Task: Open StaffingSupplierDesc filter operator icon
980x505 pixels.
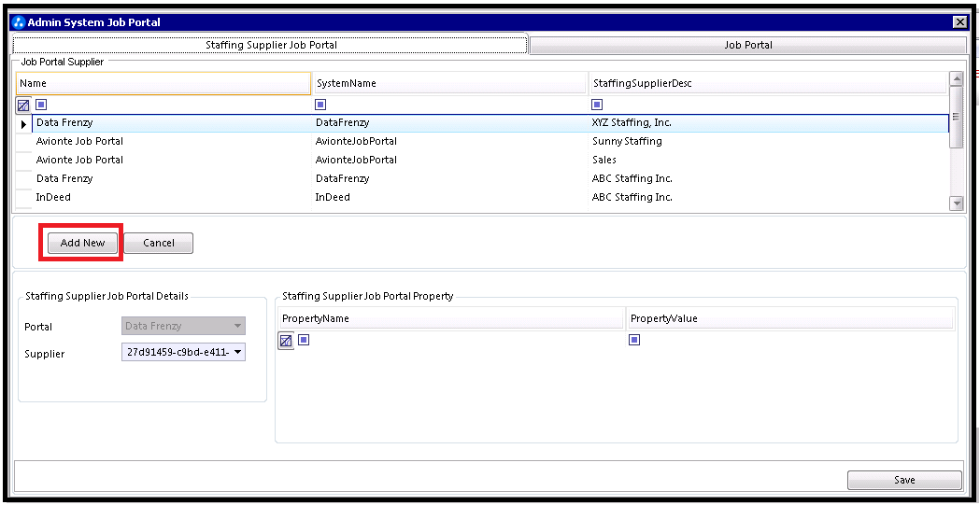Action: pos(597,105)
